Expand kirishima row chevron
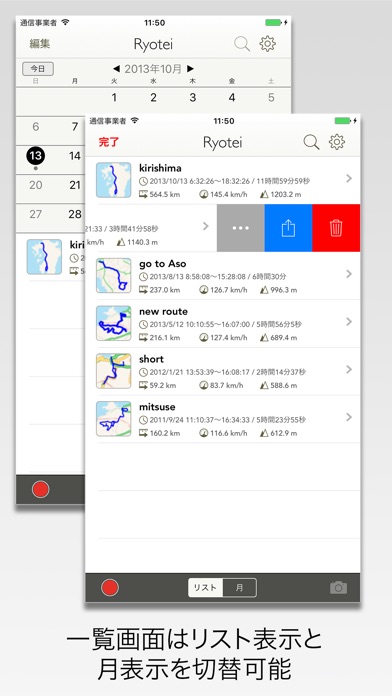The width and height of the screenshot is (392, 696). [349, 178]
